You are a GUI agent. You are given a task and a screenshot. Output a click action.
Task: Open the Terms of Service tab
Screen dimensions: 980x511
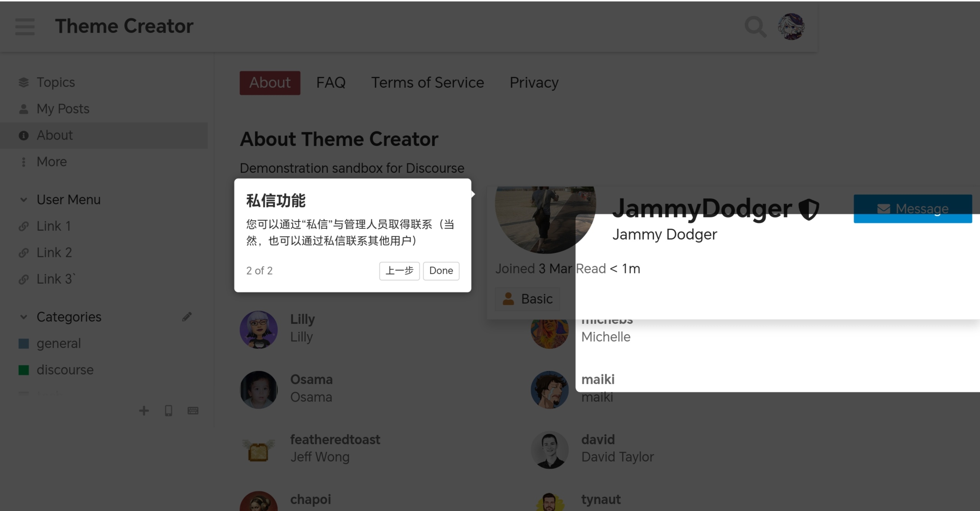(427, 83)
